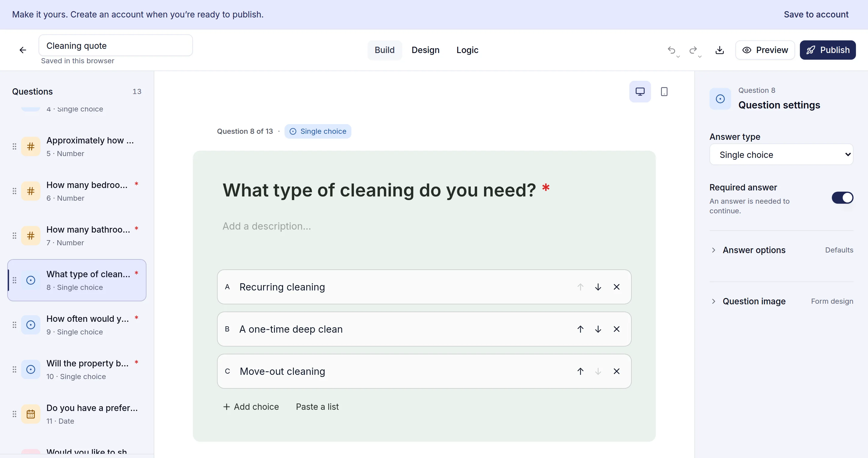
Task: Move 'A one-time deep clean' choice down
Action: pyautogui.click(x=598, y=329)
